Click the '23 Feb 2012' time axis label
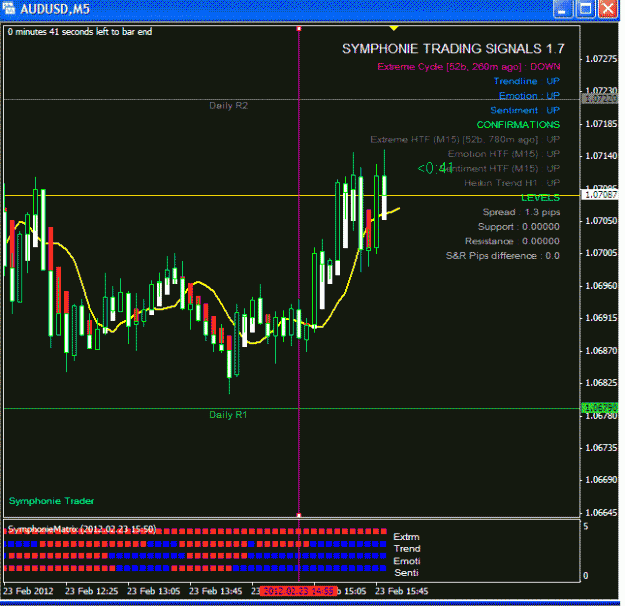625x606 pixels. tap(28, 591)
